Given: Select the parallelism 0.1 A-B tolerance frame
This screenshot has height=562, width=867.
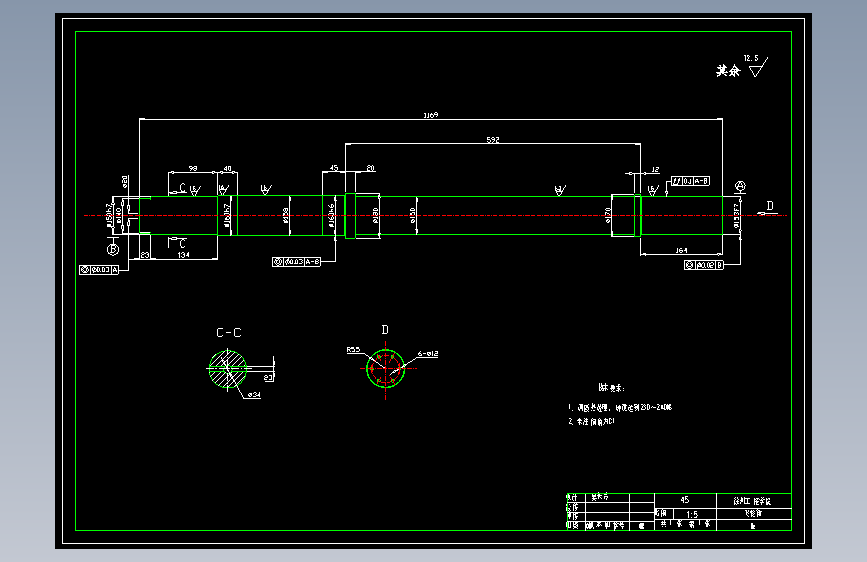Looking at the screenshot, I should (690, 181).
